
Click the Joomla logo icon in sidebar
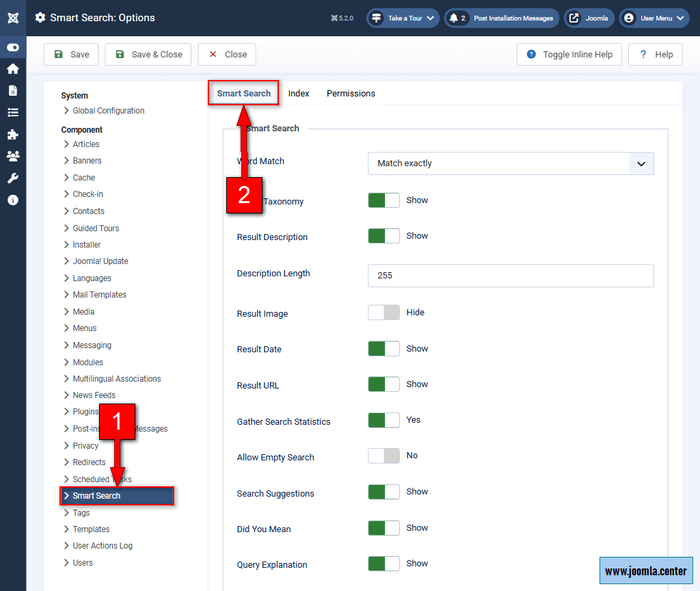click(13, 18)
